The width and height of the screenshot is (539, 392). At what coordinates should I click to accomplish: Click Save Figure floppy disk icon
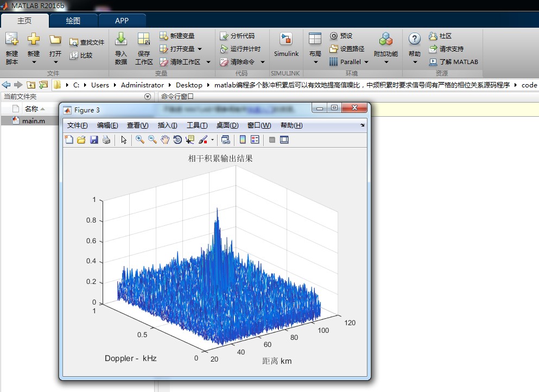pyautogui.click(x=94, y=140)
